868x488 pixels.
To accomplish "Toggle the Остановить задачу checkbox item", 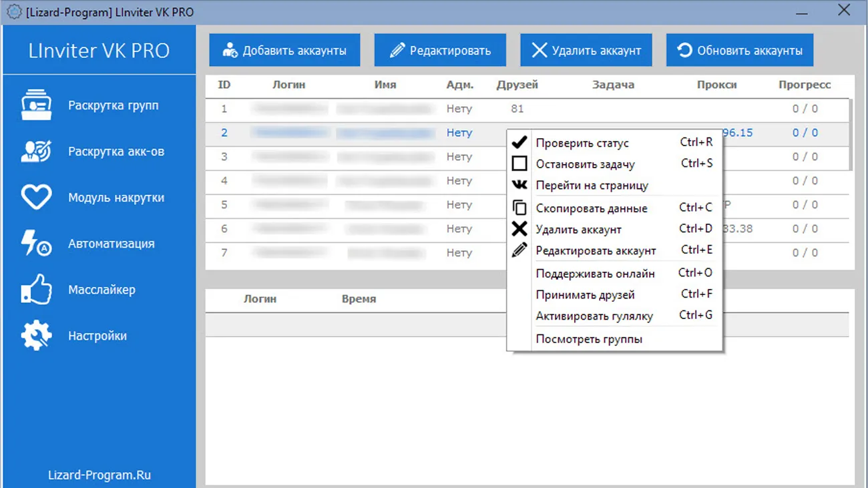I will [x=519, y=164].
